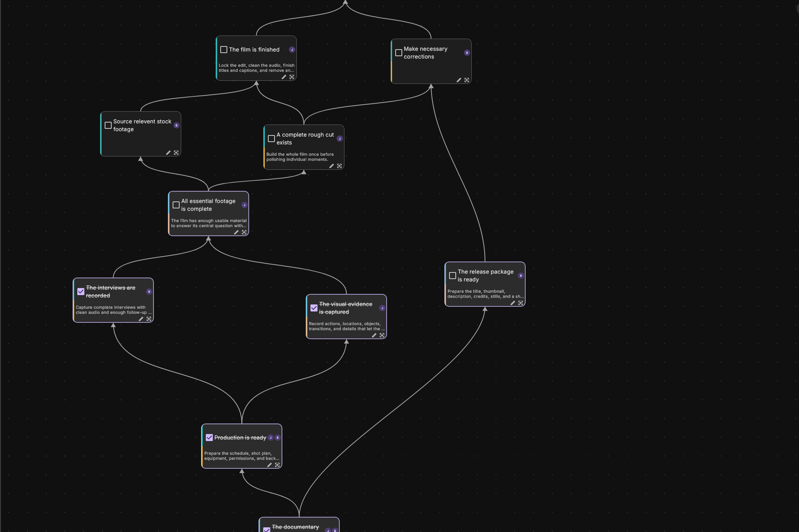This screenshot has width=799, height=532.
Task: Open assignee B avatar on 'Make necessary corrections'
Action: tap(467, 53)
